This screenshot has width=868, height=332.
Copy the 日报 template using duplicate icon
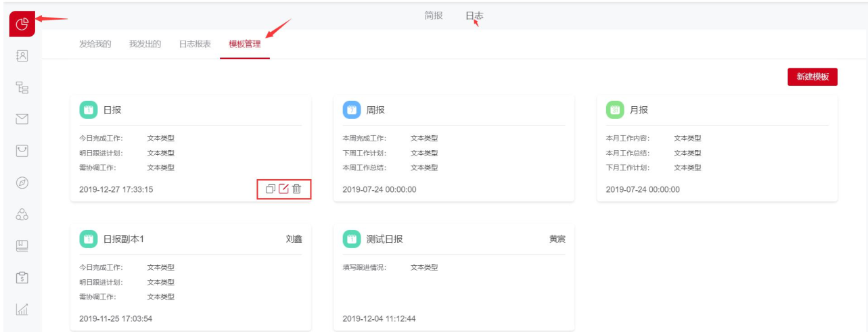pyautogui.click(x=270, y=189)
